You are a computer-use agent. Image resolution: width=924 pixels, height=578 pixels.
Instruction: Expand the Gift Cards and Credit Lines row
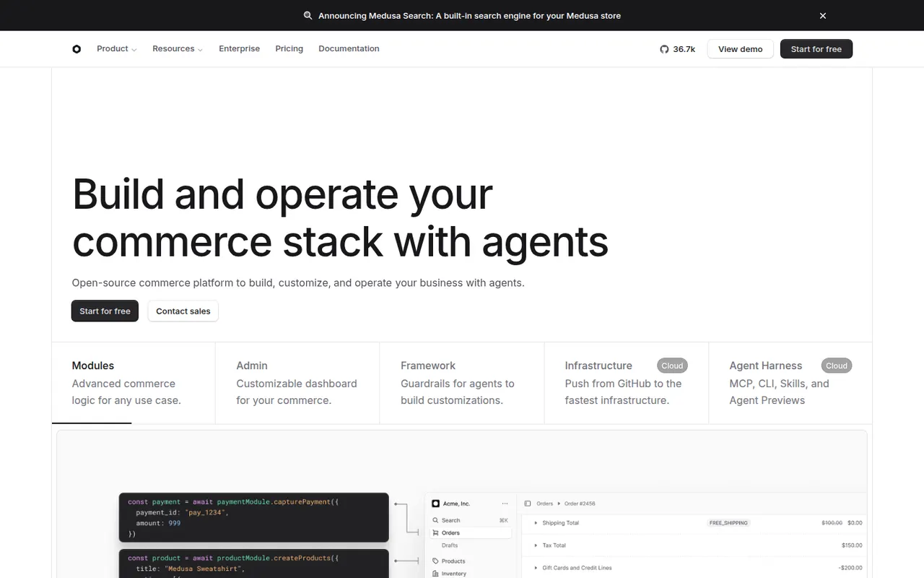pyautogui.click(x=536, y=568)
